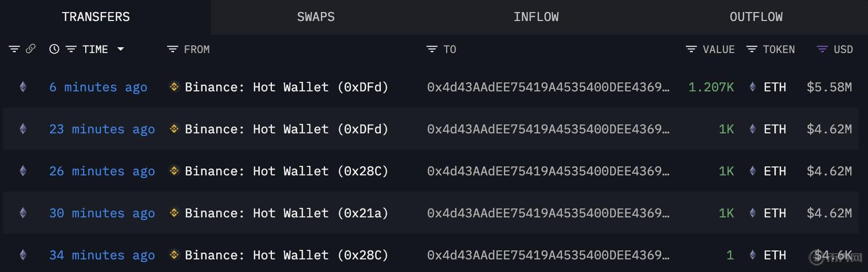Expand the TIME sort dropdown arrow
Screen dimensions: 868x272
(120, 49)
